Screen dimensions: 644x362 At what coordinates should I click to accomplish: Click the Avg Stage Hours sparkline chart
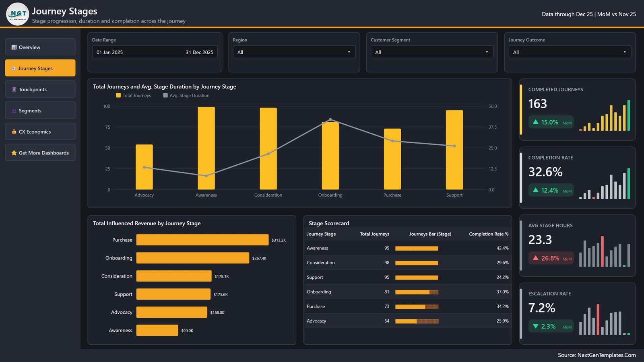605,251
